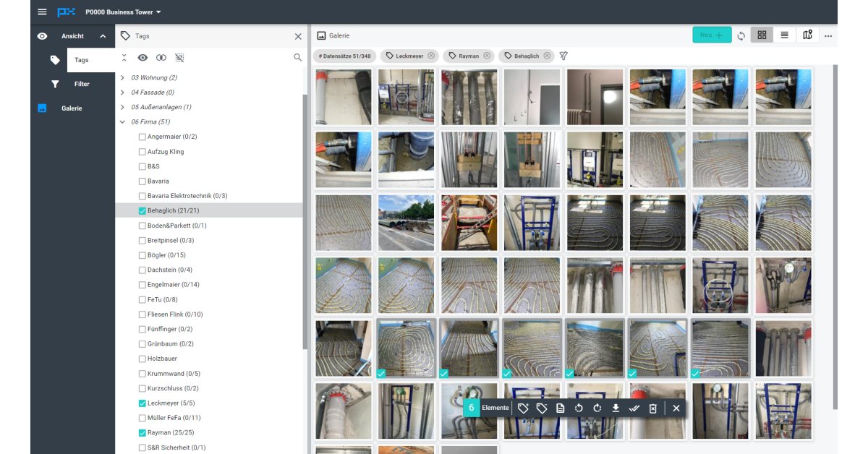The height and width of the screenshot is (454, 868).
Task: Switch gallery to list view
Action: coord(785,35)
